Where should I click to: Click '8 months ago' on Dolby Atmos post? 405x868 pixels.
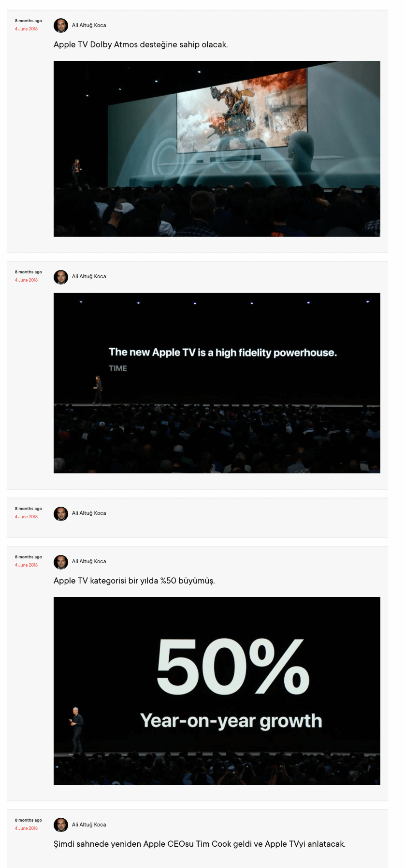[x=28, y=21]
